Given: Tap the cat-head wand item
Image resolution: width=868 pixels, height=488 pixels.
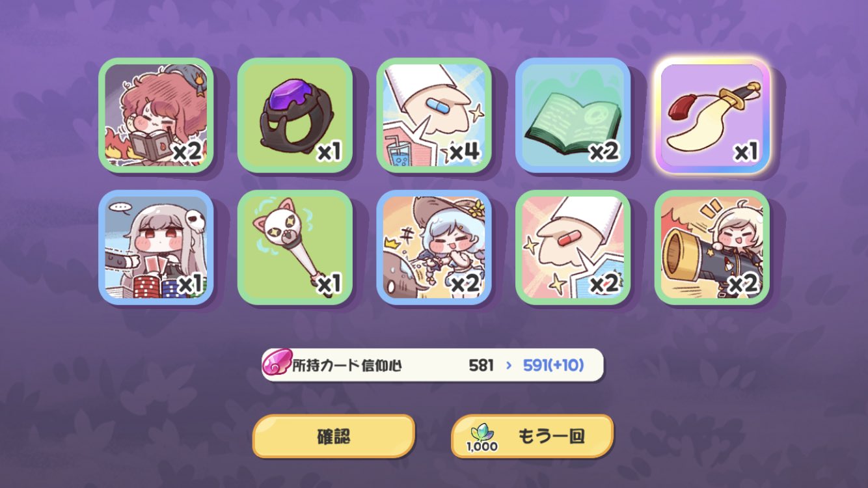Looking at the screenshot, I should tap(295, 247).
